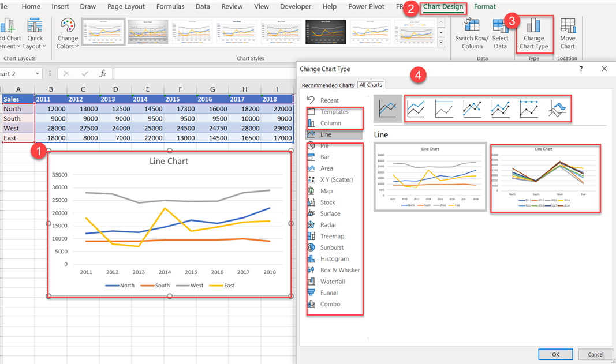
Task: Open the Developer ribbon tab
Action: click(296, 7)
